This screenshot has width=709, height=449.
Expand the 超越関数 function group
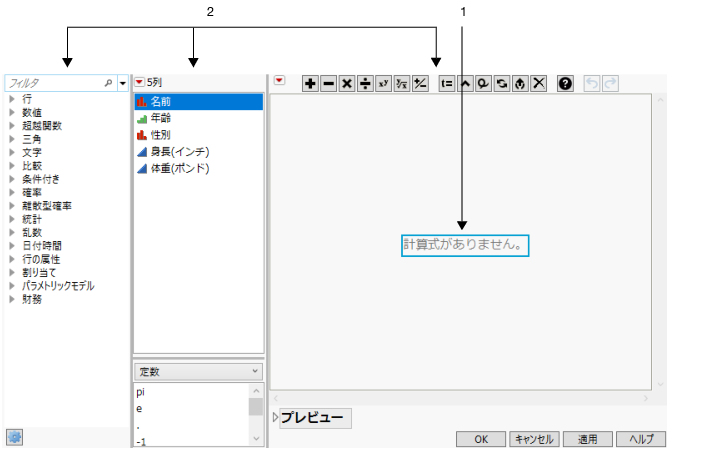coord(12,126)
